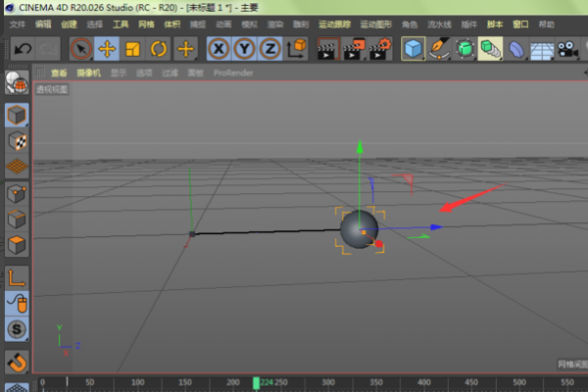Open the 文件 menu

(x=17, y=24)
